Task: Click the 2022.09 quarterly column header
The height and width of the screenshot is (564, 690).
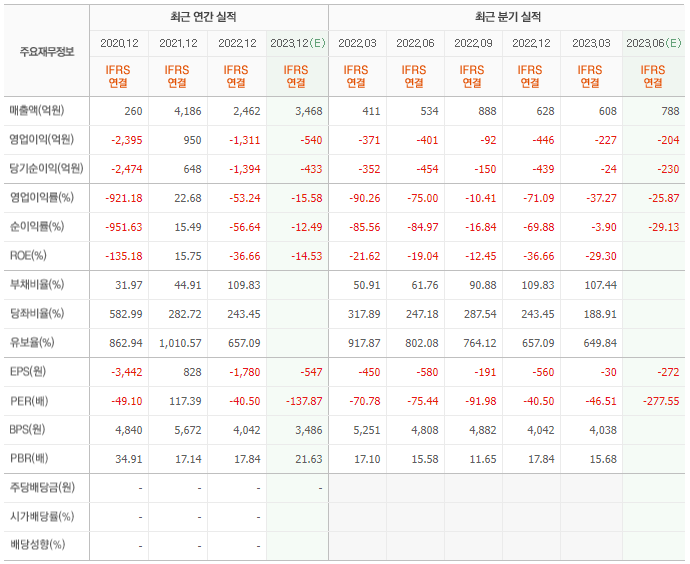Action: (473, 43)
